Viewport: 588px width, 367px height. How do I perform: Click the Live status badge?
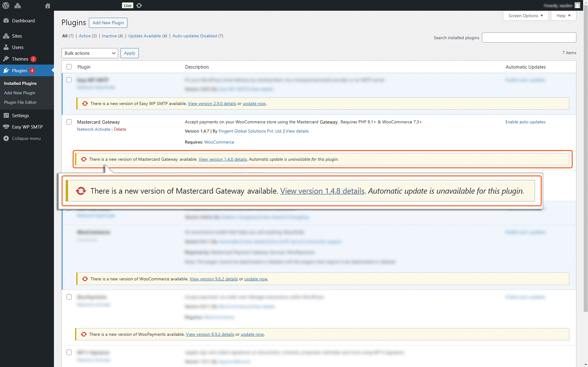[x=127, y=6]
